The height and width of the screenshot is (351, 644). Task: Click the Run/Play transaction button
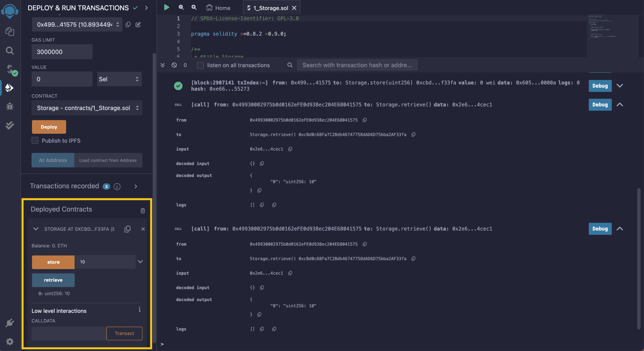pyautogui.click(x=166, y=7)
